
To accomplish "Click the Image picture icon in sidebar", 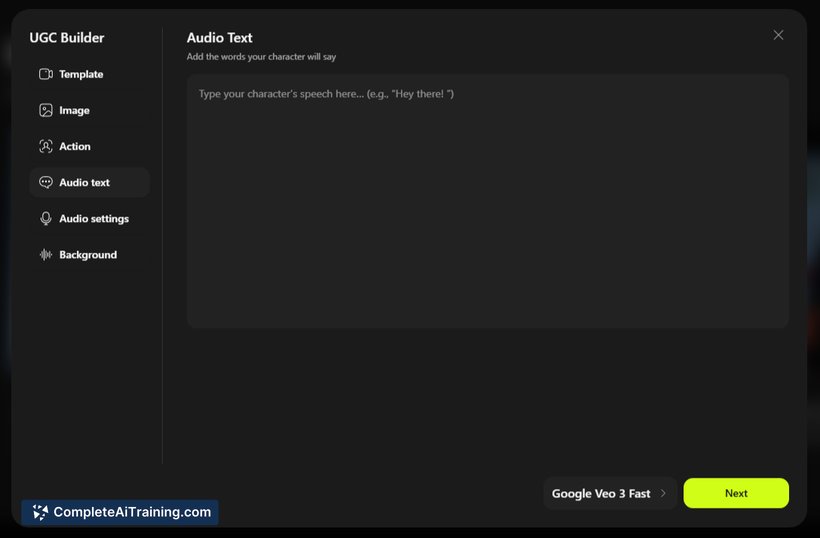I will pos(45,110).
